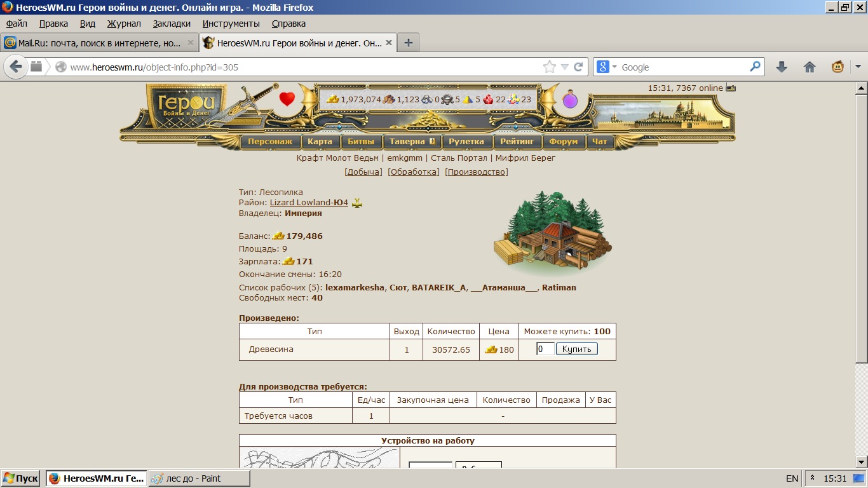Screen dimensions: 868x488
Task: Open worker lexamarkesha's profile
Action: 355,287
